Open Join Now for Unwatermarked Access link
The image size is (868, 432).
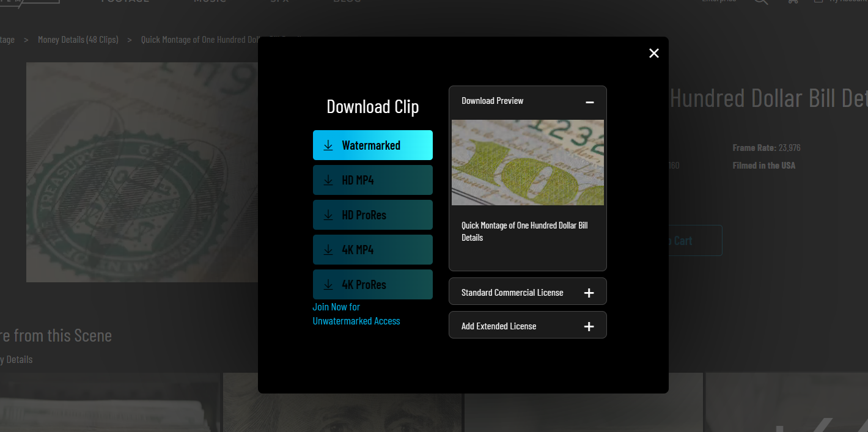(x=356, y=314)
